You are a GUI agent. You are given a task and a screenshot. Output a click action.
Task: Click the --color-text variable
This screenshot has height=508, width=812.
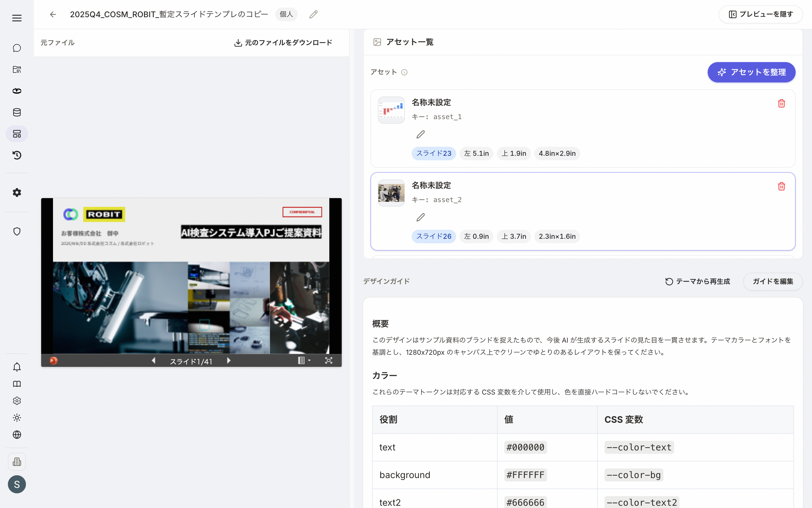click(639, 448)
